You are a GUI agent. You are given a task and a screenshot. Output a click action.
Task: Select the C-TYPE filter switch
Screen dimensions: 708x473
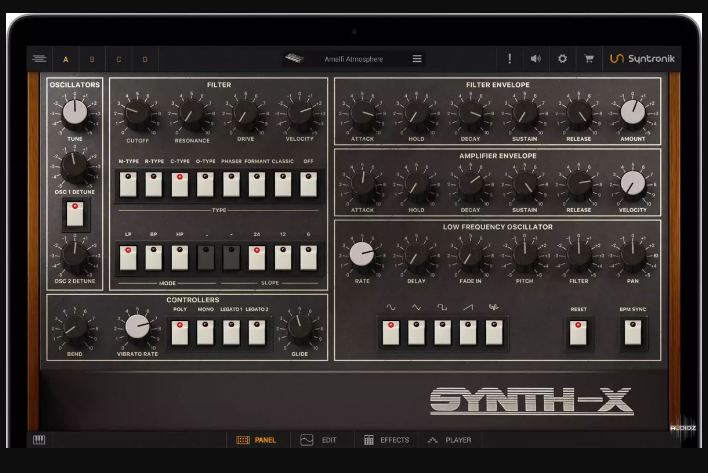click(180, 184)
